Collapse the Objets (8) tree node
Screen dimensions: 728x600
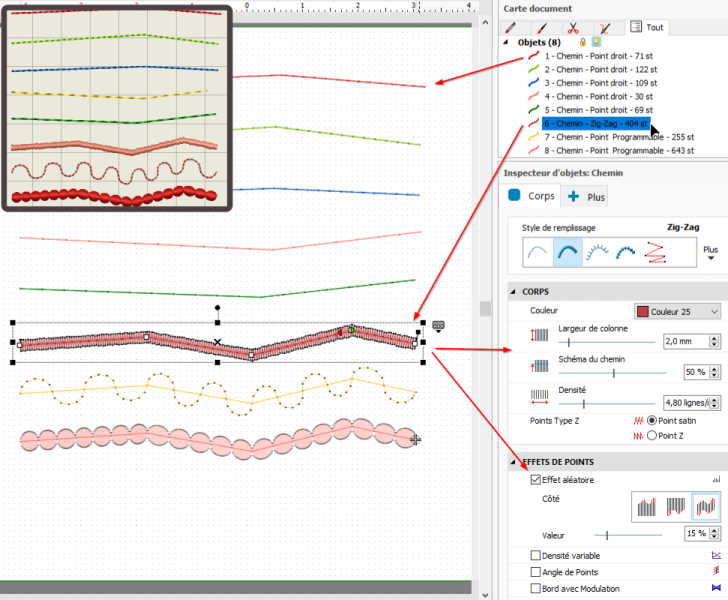click(506, 42)
